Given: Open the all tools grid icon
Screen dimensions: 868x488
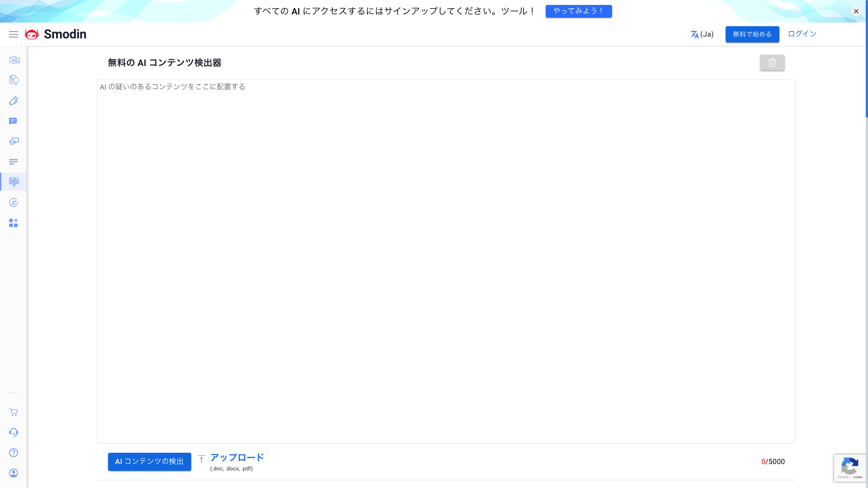Looking at the screenshot, I should [14, 223].
